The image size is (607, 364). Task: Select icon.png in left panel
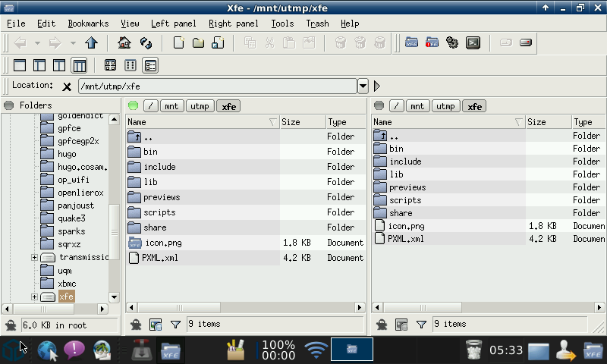point(162,243)
